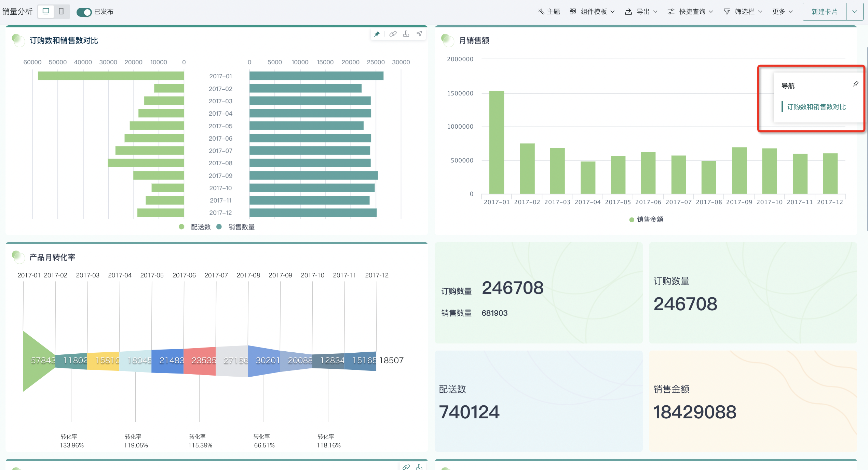
Task: Toggle 销售数量 legend series
Action: [x=236, y=227]
